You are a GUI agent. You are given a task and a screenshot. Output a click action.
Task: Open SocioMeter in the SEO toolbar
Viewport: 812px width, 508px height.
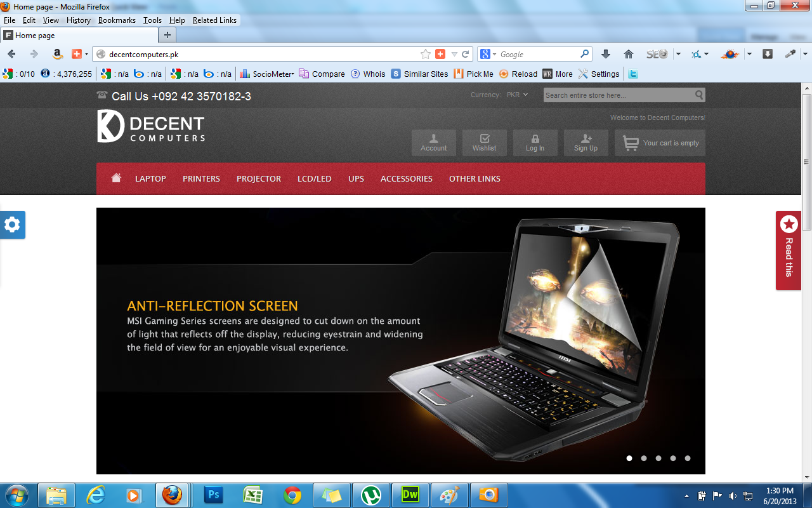(x=266, y=74)
